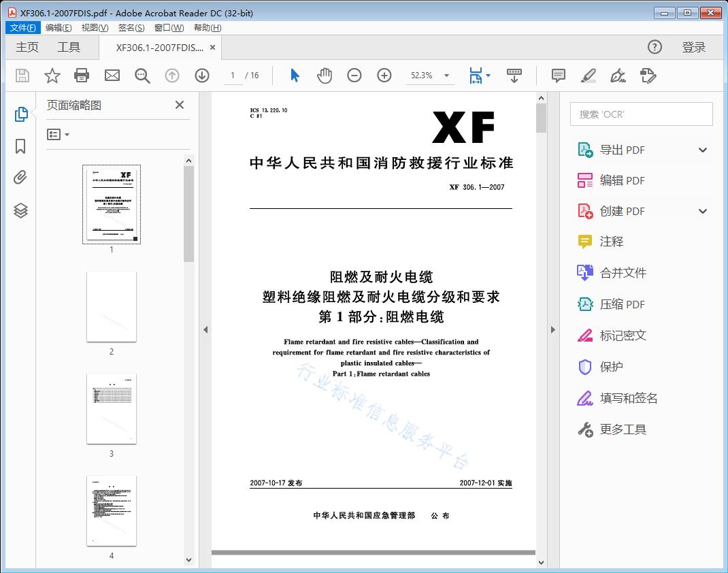
Task: Open the 文件 menu
Action: pos(22,27)
